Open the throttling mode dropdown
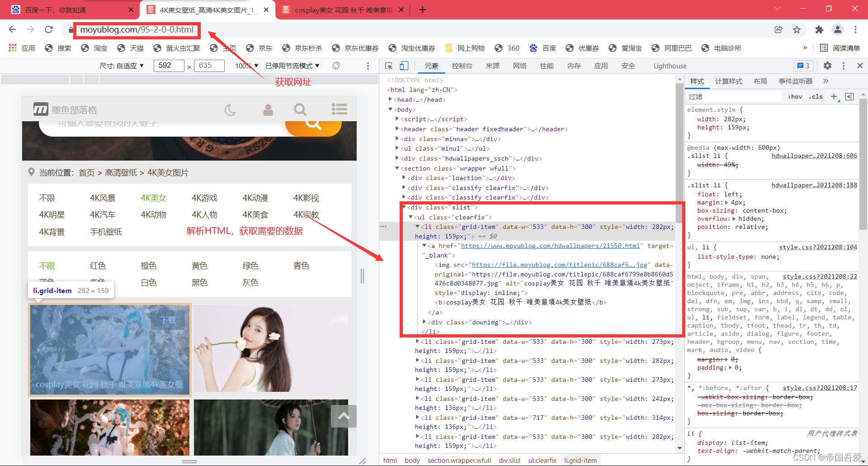The height and width of the screenshot is (466, 868). tap(292, 66)
